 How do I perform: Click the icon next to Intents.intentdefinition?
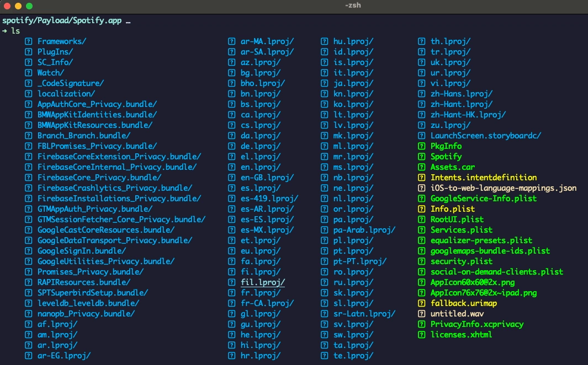click(421, 178)
